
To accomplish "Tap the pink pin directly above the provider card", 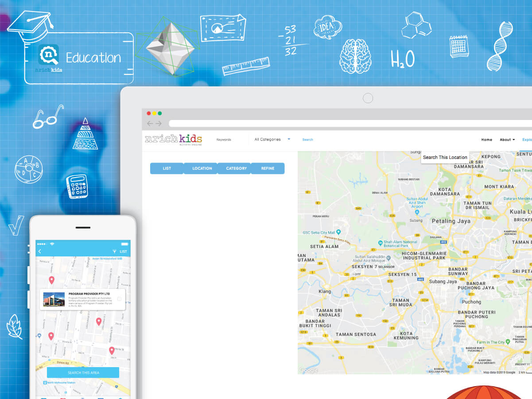I will [x=51, y=280].
